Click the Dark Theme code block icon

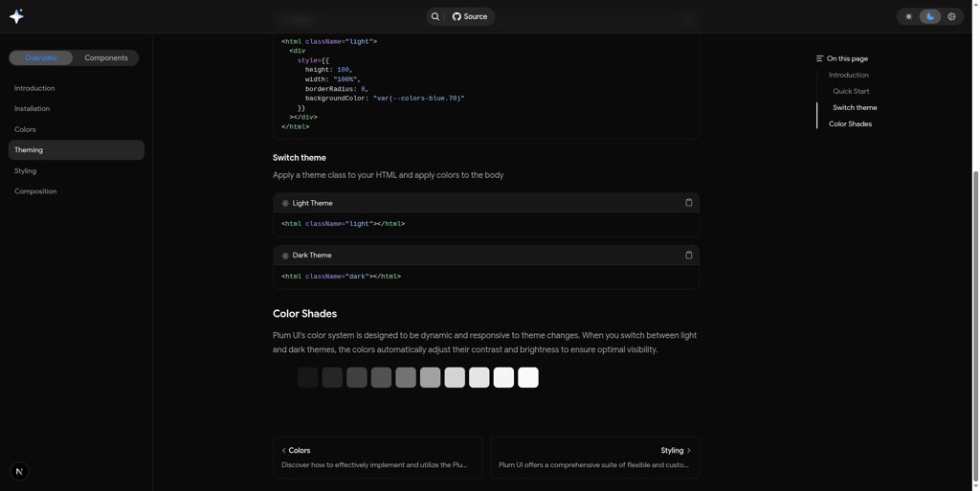tap(285, 256)
